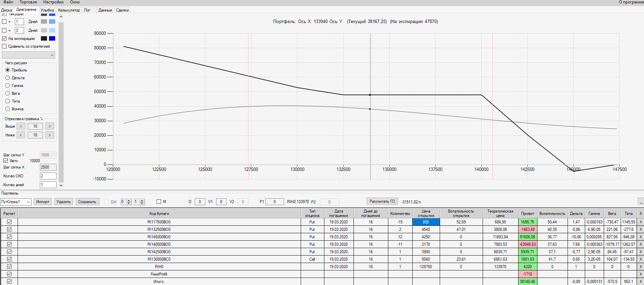Uncheck Расчет for the RIH0 row

coord(9,267)
